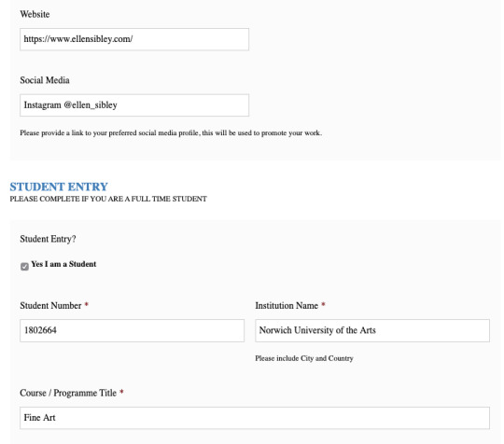Screen dimensions: 504x444
Task: Select the STUDENT ENTRY heading
Action: (59, 187)
